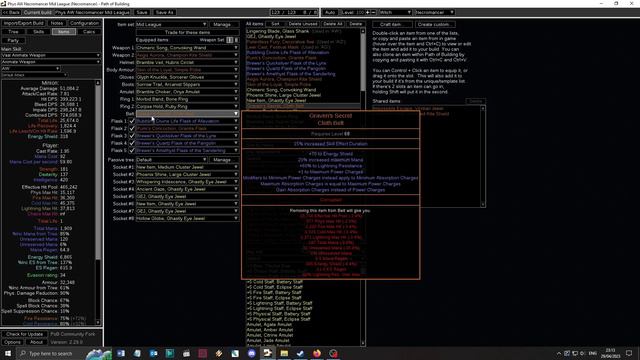Click Delete Unused button

pyautogui.click(x=302, y=24)
